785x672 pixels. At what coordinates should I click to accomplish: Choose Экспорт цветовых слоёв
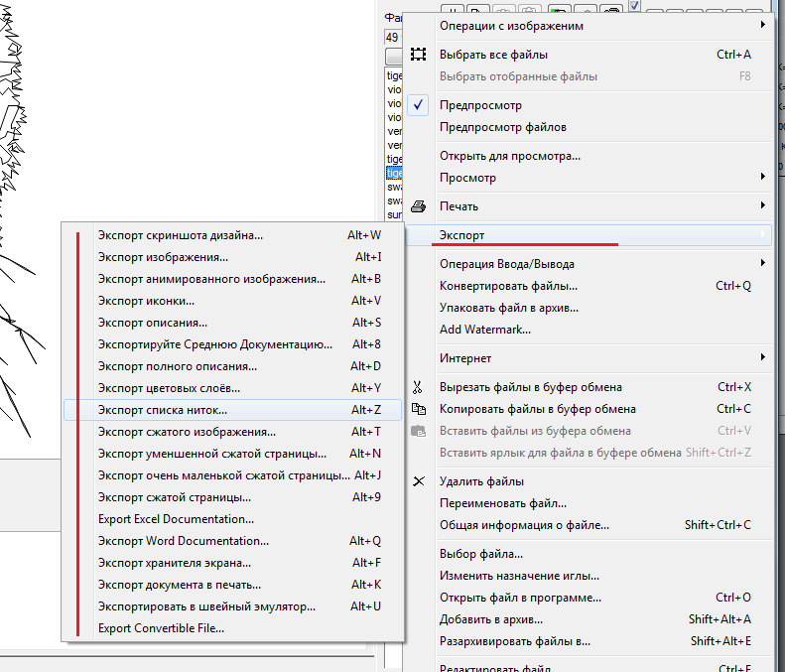233,388
